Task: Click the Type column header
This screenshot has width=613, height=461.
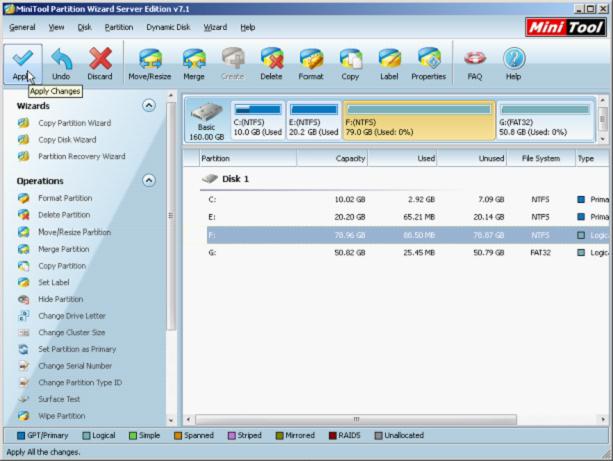Action: click(x=592, y=158)
